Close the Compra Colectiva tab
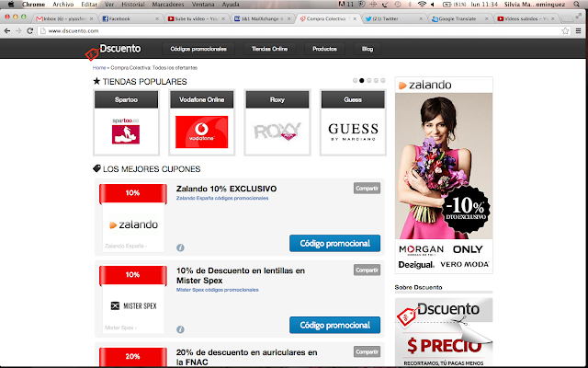The image size is (588, 368). pyautogui.click(x=355, y=18)
